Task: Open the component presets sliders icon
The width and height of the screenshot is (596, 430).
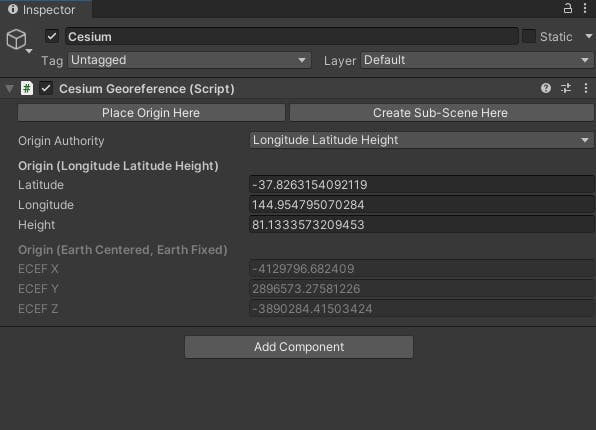Action: point(566,88)
